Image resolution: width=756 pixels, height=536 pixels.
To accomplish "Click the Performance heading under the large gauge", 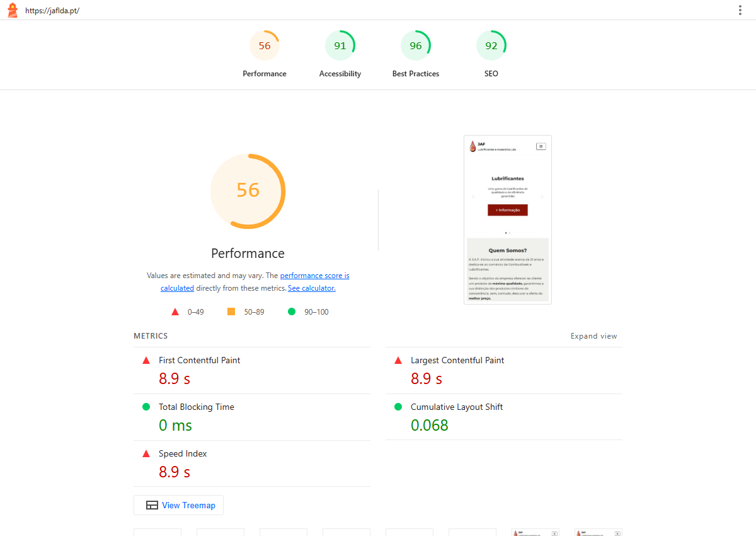I will pyautogui.click(x=248, y=253).
